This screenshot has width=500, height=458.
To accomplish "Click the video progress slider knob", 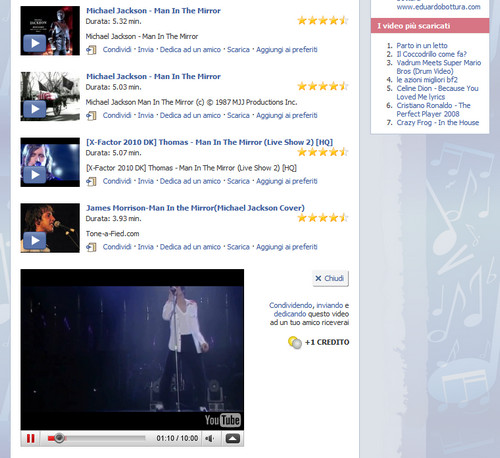I will coord(59,438).
